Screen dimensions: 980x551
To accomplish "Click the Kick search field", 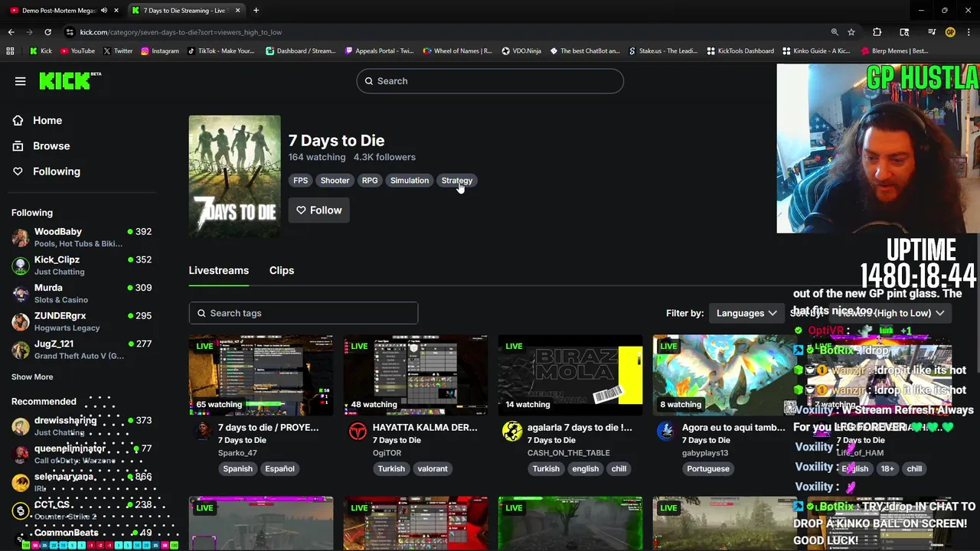I will tap(490, 81).
